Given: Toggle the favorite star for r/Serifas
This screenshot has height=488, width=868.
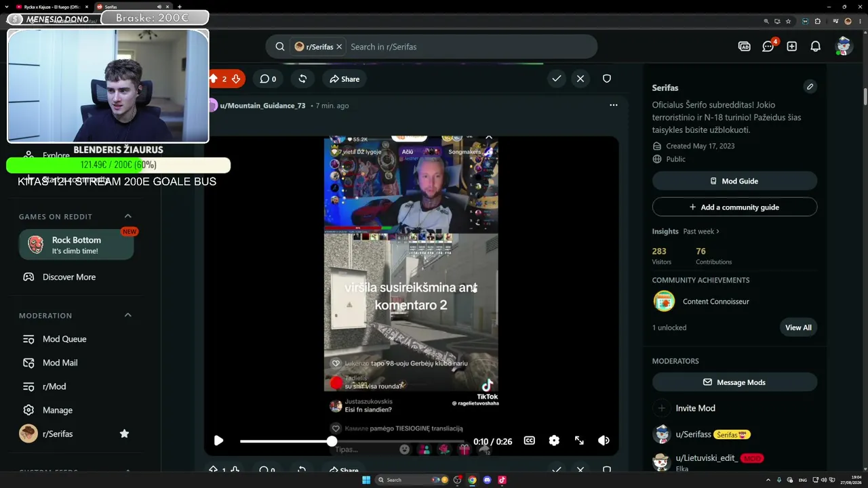Looking at the screenshot, I should pyautogui.click(x=124, y=434).
